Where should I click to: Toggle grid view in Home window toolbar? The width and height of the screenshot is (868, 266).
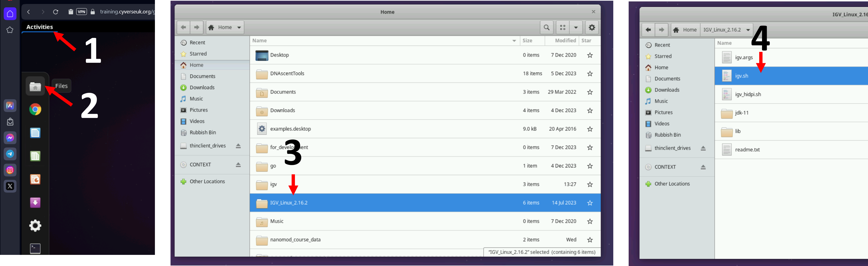pyautogui.click(x=562, y=28)
